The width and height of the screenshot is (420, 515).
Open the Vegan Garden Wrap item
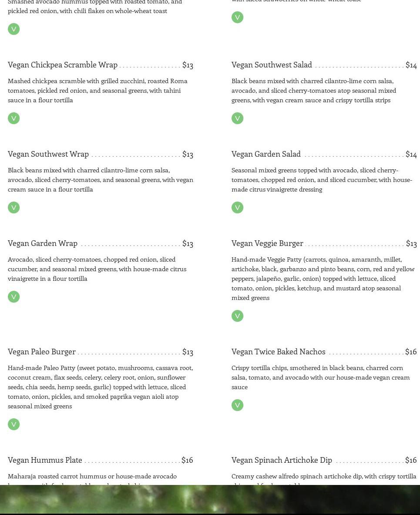coord(43,243)
